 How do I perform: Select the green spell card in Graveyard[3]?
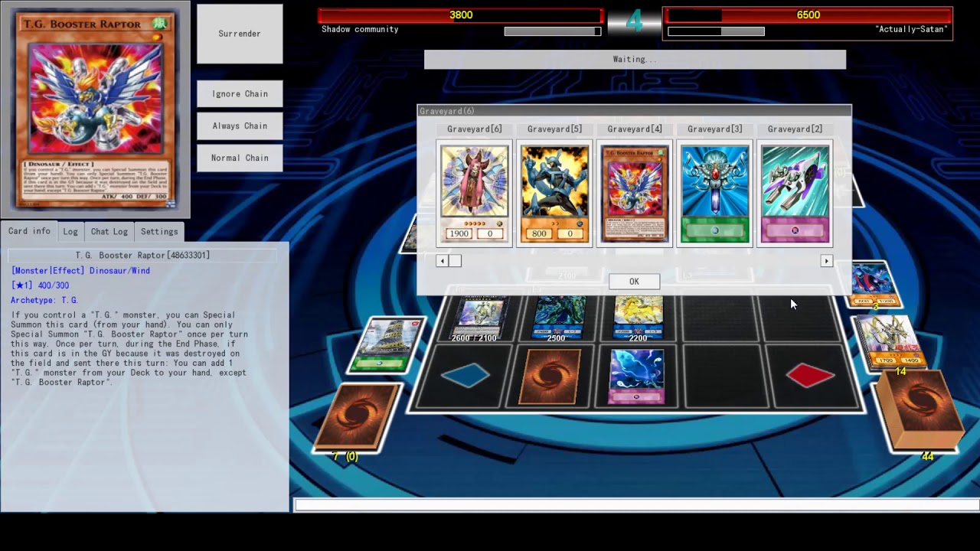pos(714,193)
